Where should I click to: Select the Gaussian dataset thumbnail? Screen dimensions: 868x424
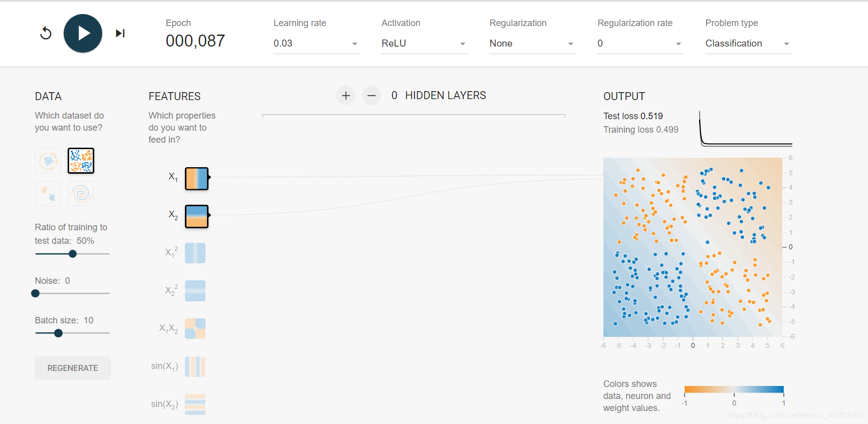(48, 194)
